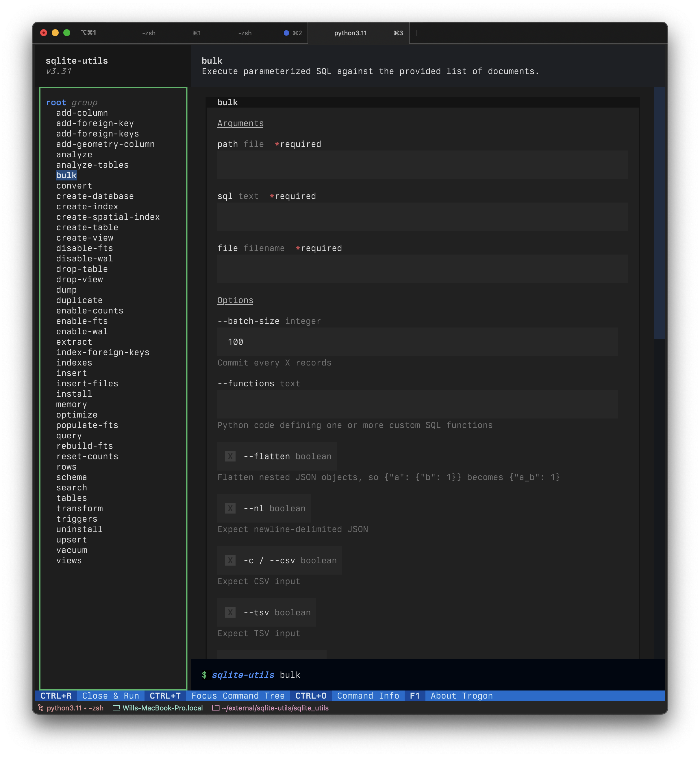Select the optimize command
The height and width of the screenshot is (757, 700).
click(x=77, y=415)
